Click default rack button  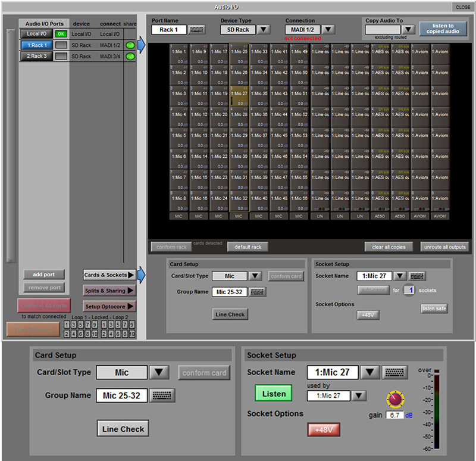point(248,247)
